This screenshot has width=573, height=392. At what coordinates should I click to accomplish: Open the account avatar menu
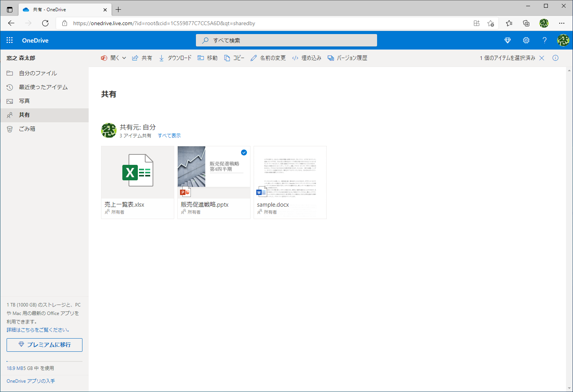pos(563,40)
